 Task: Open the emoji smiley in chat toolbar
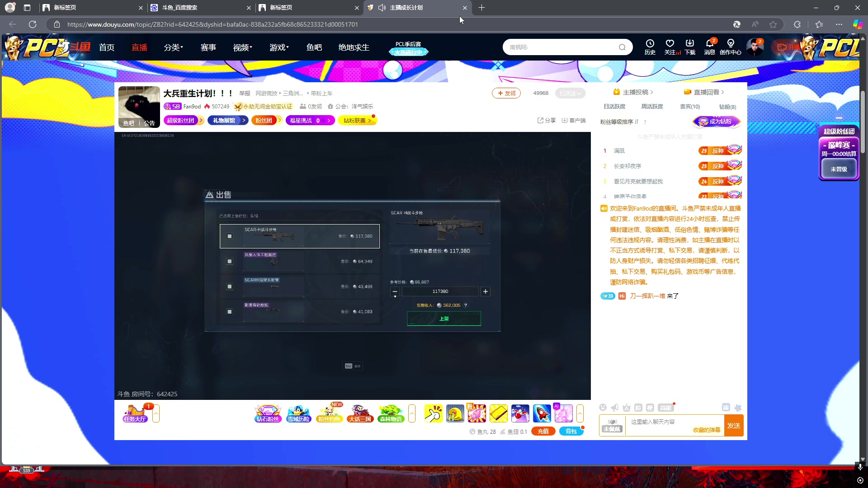point(603,408)
